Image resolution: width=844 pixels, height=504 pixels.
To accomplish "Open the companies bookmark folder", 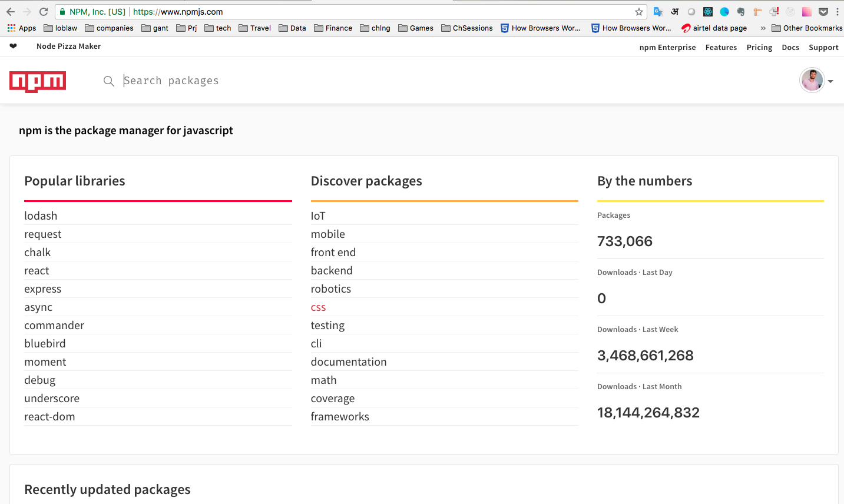I will coord(109,28).
